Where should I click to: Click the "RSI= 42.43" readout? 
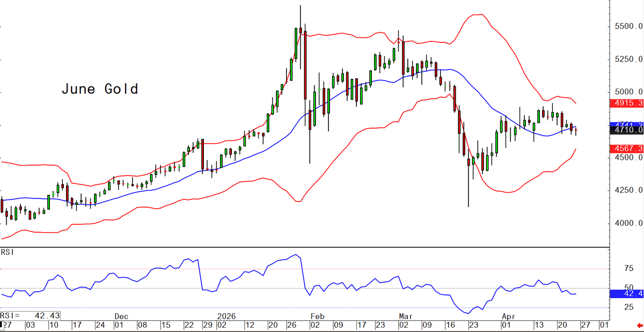30,315
